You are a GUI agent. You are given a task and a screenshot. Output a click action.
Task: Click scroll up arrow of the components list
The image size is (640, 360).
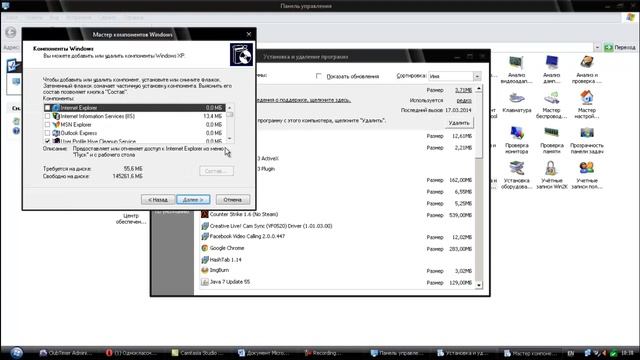pyautogui.click(x=230, y=108)
